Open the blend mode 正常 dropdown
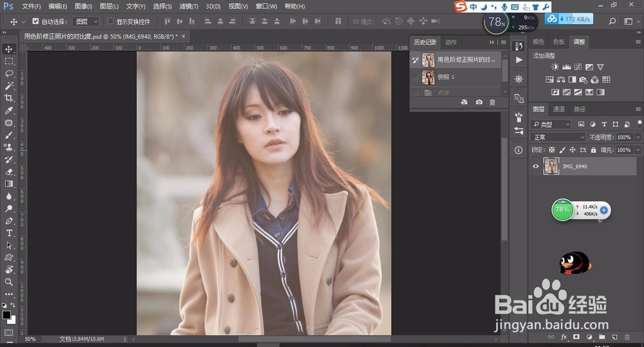 [x=558, y=137]
